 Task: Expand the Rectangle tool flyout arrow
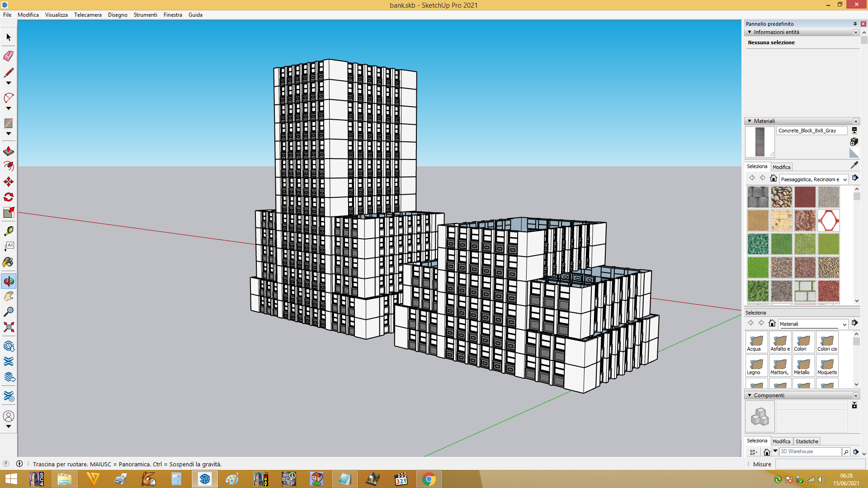pos(9,134)
